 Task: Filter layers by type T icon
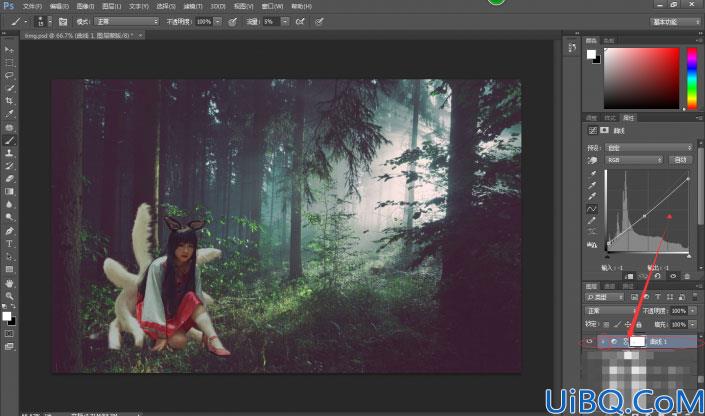click(658, 297)
